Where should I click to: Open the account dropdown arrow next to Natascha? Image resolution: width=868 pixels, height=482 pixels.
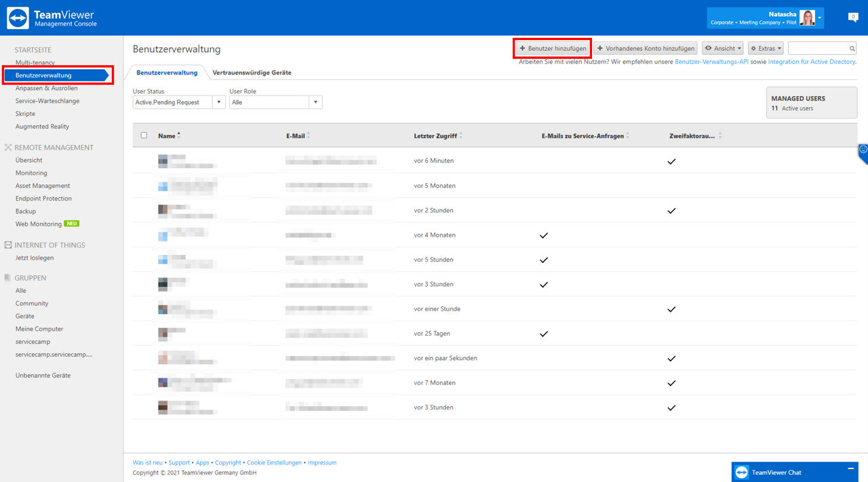[x=820, y=18]
